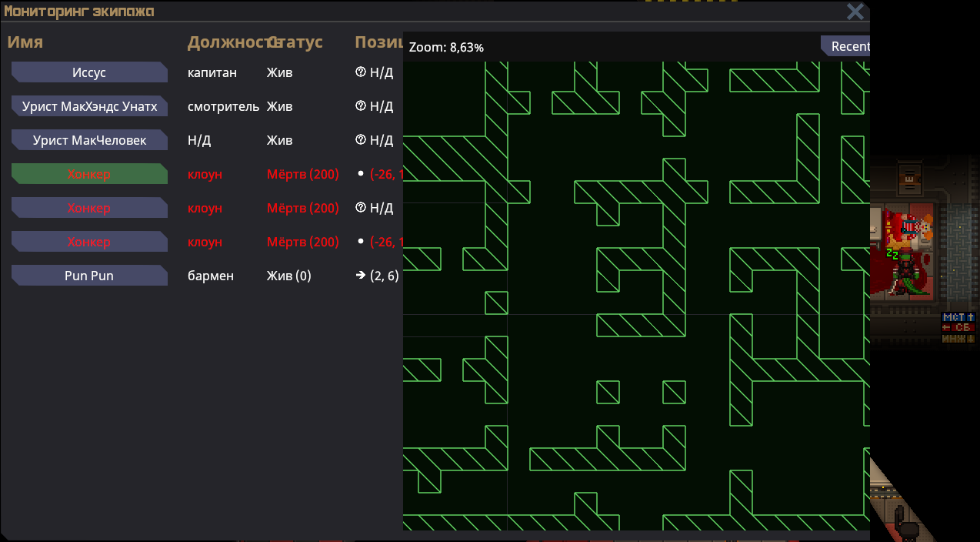Close the crew monitoring window
980x542 pixels.
855,12
